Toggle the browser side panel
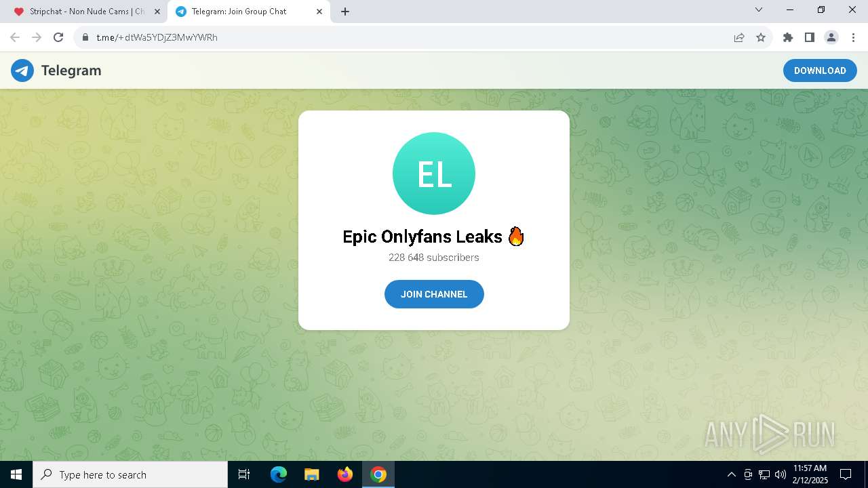The width and height of the screenshot is (868, 488). click(810, 37)
